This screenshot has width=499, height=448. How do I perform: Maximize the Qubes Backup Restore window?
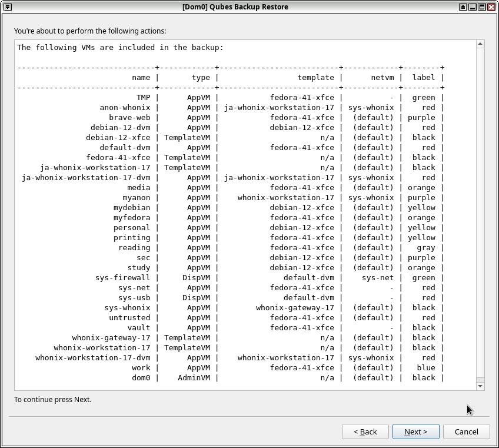pyautogui.click(x=482, y=6)
